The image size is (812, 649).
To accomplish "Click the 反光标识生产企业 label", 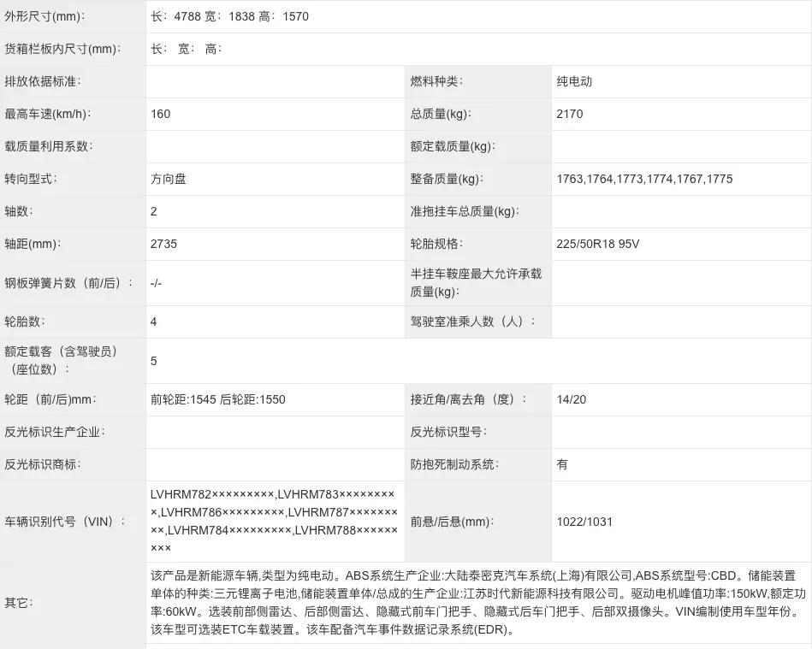I will pos(55,432).
